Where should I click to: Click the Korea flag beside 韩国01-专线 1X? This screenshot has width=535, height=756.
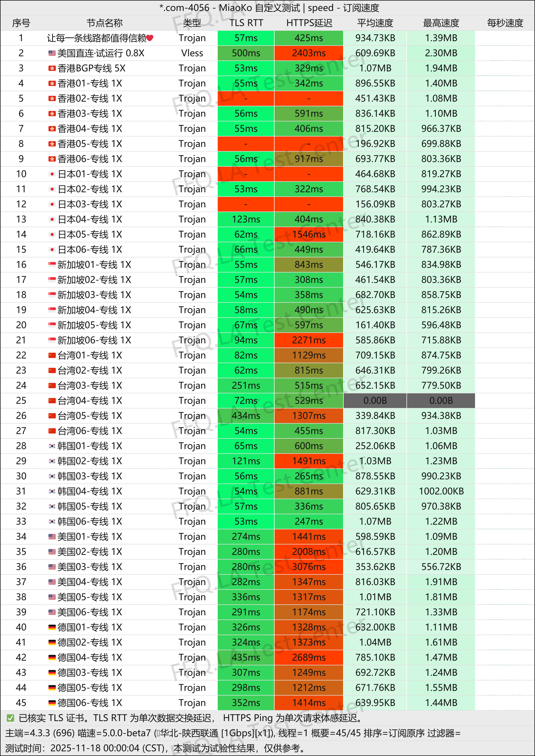click(x=52, y=446)
